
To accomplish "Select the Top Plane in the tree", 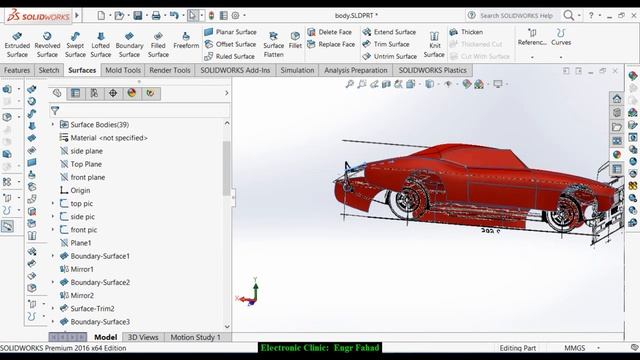I will point(81,164).
